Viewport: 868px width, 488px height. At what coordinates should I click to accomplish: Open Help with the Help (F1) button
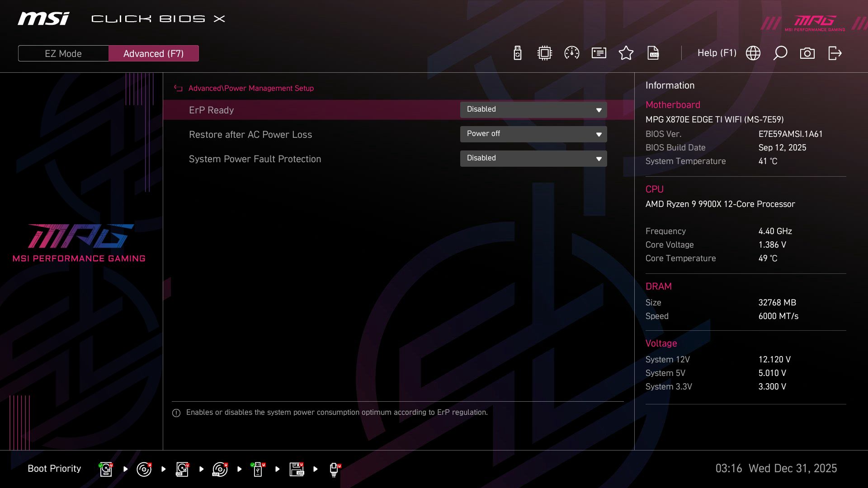tap(717, 53)
